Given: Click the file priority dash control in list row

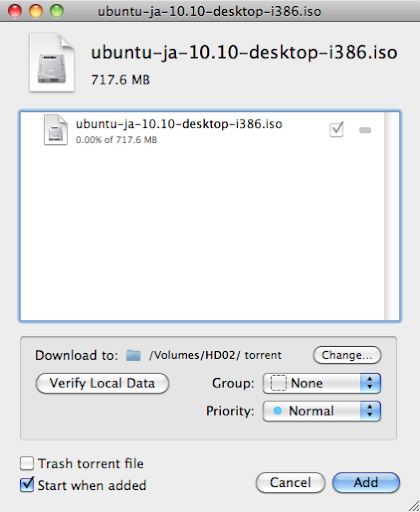Looking at the screenshot, I should coord(365,130).
